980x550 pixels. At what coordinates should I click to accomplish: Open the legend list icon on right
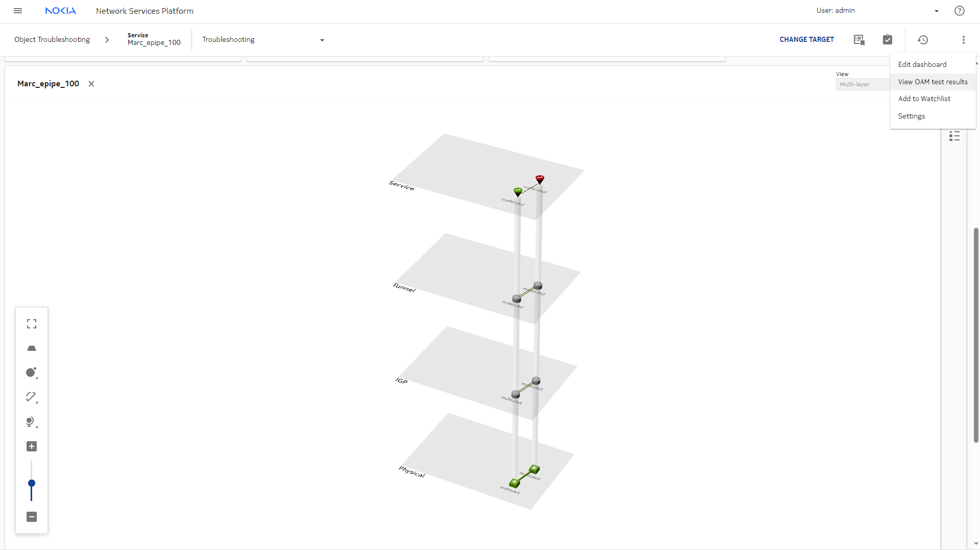pos(954,136)
